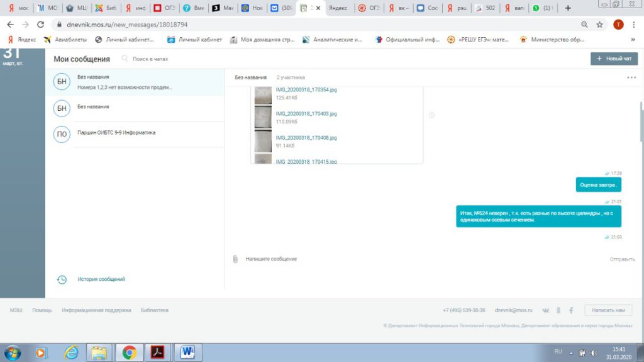The image size is (644, 362).
Task: Click the volume speaker tray icon
Action: (x=594, y=353)
